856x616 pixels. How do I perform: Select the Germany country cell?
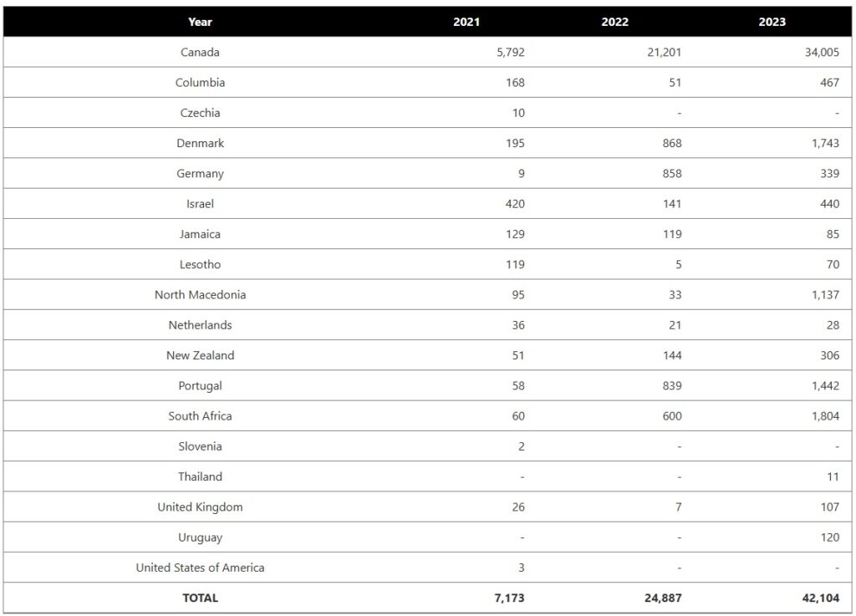tap(200, 174)
